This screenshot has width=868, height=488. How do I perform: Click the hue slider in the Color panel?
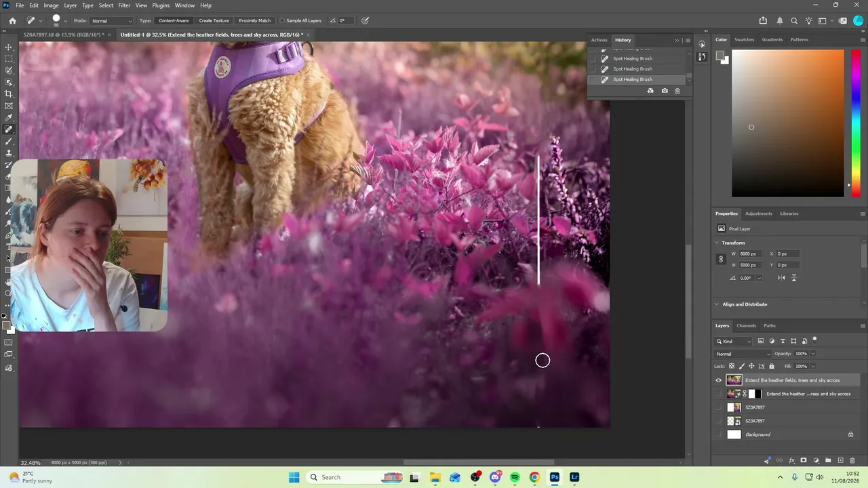[x=856, y=122]
